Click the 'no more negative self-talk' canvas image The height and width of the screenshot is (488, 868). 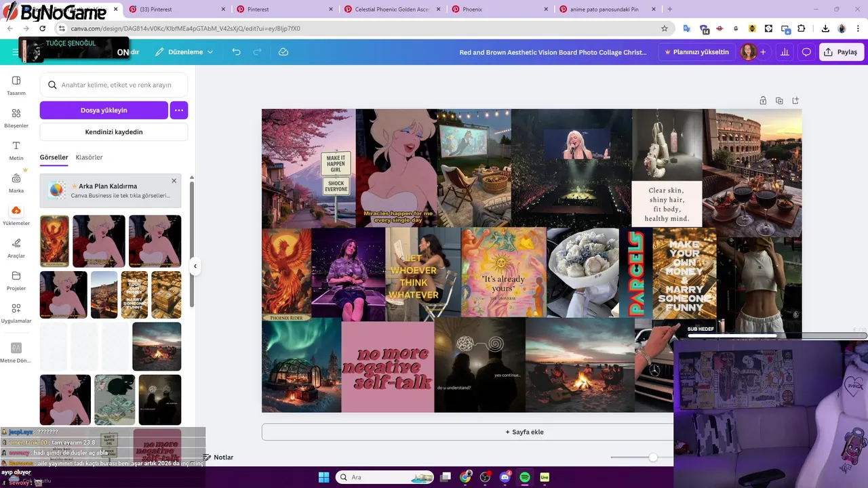387,367
